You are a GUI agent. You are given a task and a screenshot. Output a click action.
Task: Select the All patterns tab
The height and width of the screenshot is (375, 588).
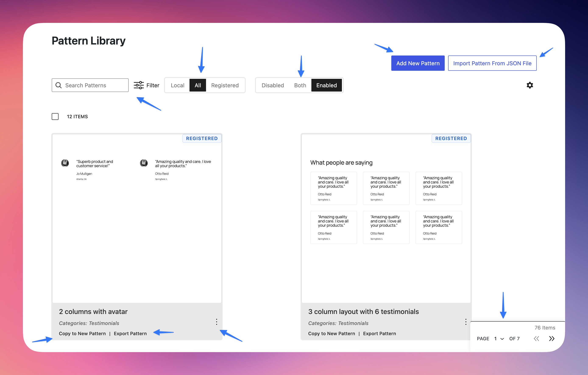click(198, 85)
